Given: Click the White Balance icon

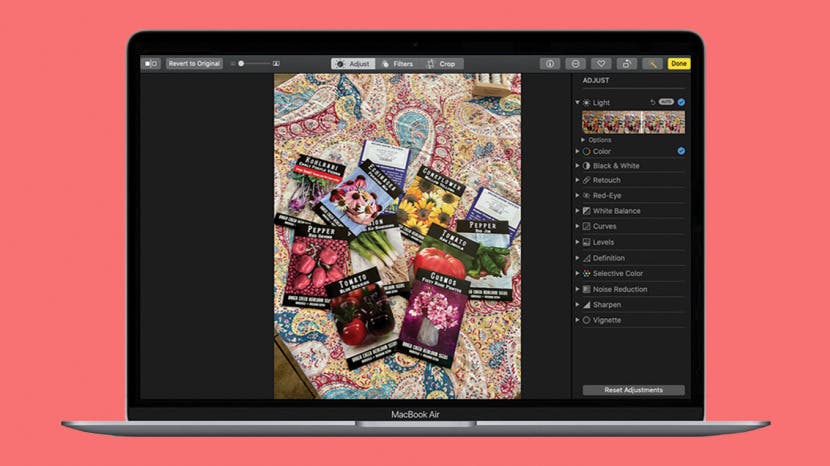Looking at the screenshot, I should (587, 211).
